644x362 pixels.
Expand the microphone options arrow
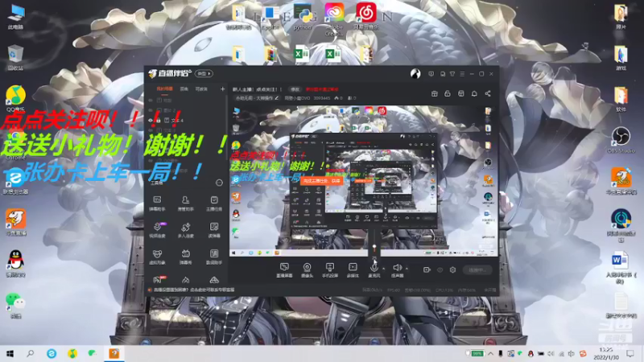coord(384,269)
